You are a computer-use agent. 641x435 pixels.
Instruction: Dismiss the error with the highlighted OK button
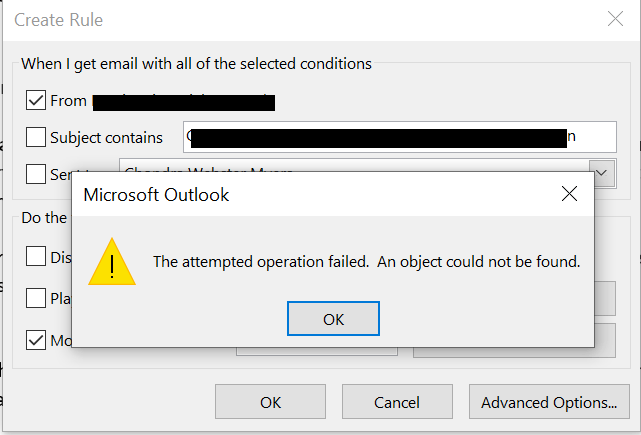(333, 319)
